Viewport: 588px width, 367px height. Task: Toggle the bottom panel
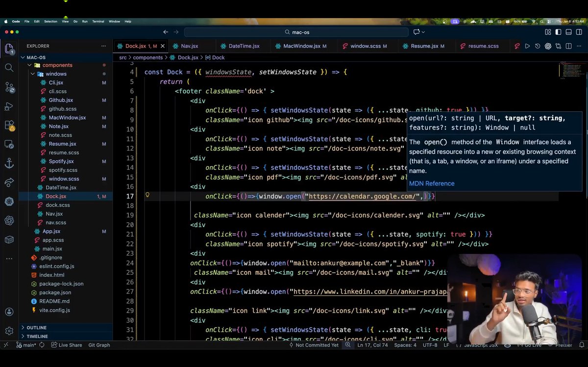click(568, 32)
